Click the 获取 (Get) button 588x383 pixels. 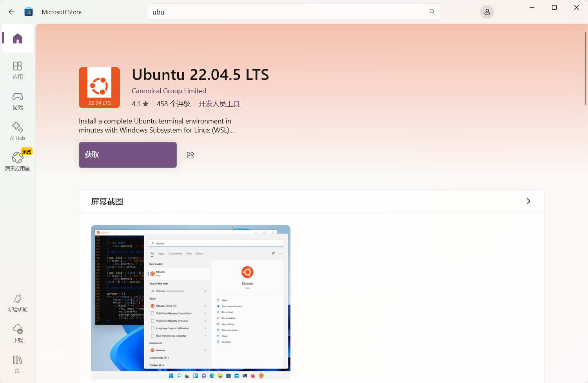pyautogui.click(x=128, y=155)
